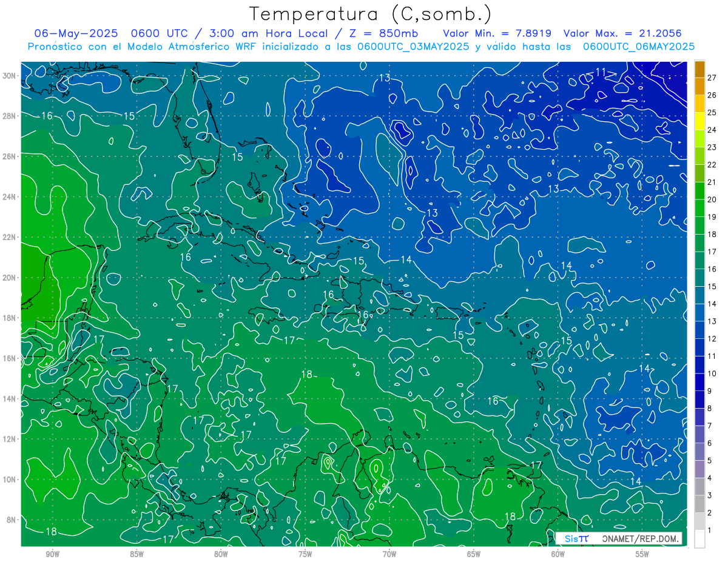Image resolution: width=728 pixels, height=562 pixels.
Task: Click the valid-until time 0600UTC_06MAY2025
Action: coord(639,46)
